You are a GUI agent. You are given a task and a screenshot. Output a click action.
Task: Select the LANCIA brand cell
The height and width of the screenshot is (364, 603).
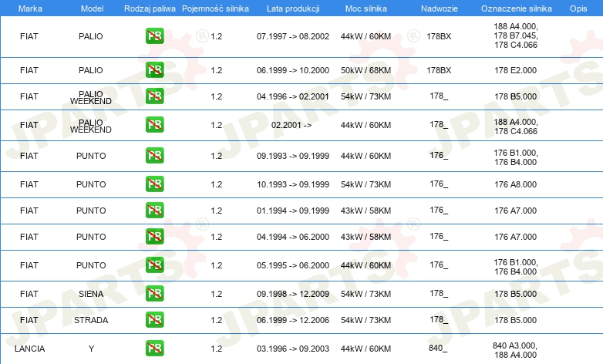[29, 349]
